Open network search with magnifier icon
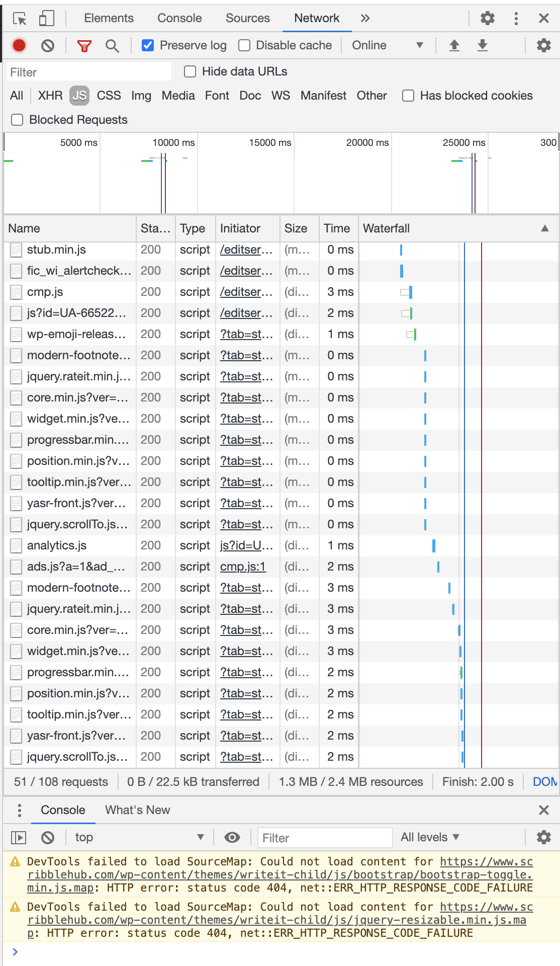 [112, 46]
